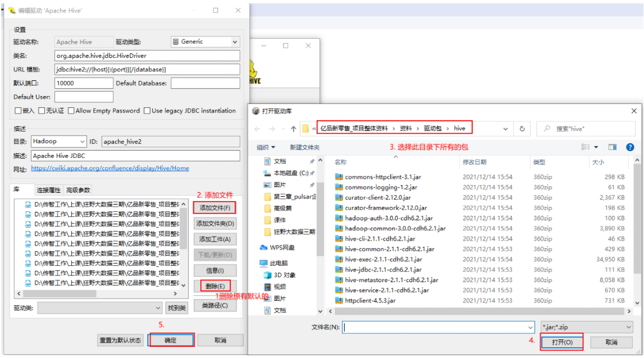Open the *.jar;*.zip file type dropdown
644x358 pixels.
587,327
